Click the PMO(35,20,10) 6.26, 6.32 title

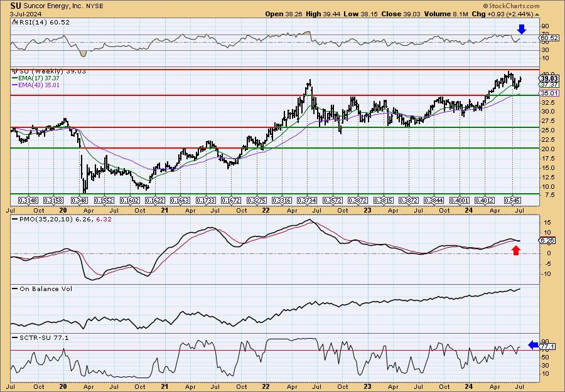tap(65, 220)
